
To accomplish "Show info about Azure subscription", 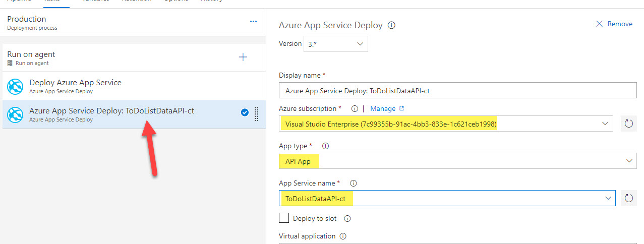I will coord(355,108).
